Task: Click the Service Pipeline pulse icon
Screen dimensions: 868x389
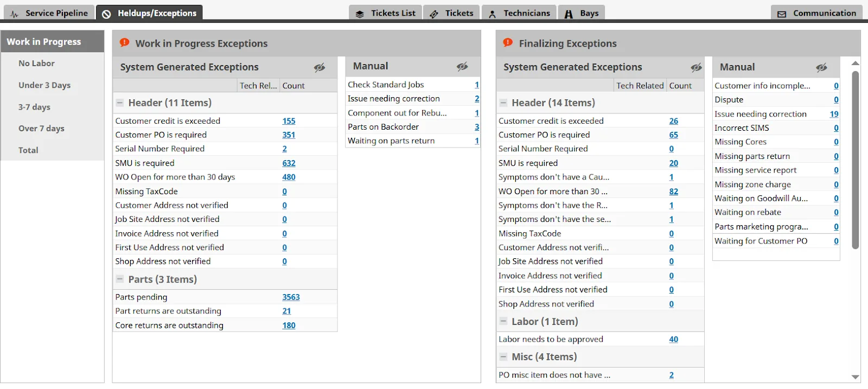Action: pyautogui.click(x=15, y=14)
